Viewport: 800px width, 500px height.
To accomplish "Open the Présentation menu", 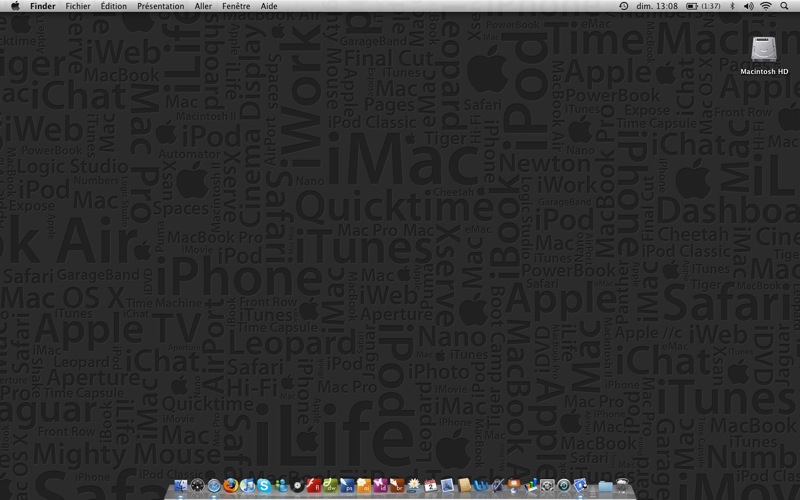I will pos(161,6).
